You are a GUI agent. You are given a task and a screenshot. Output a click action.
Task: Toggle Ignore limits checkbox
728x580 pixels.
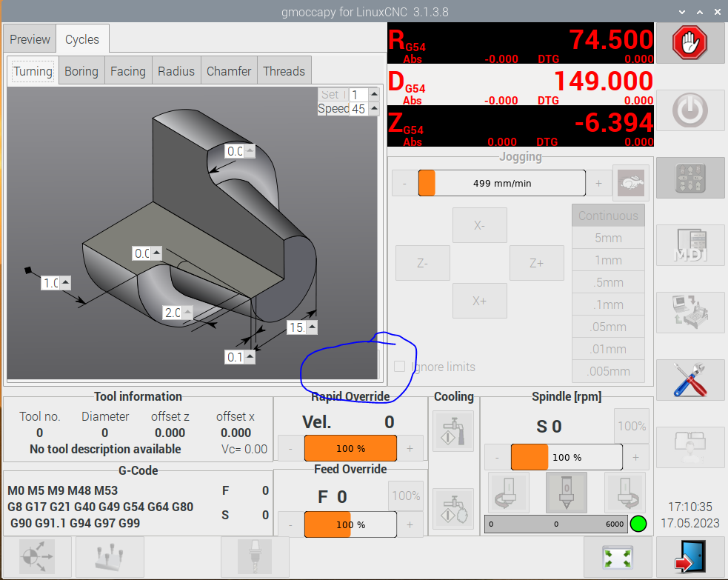pyautogui.click(x=399, y=367)
